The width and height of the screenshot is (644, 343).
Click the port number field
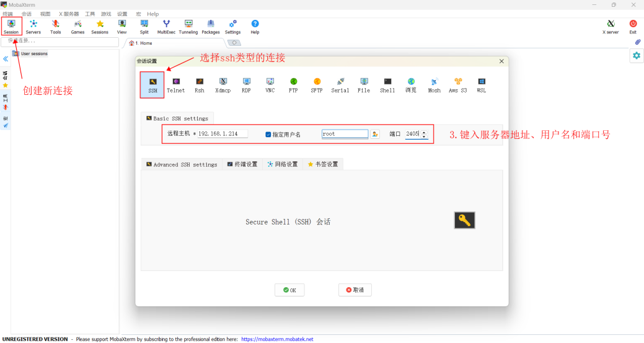[413, 134]
